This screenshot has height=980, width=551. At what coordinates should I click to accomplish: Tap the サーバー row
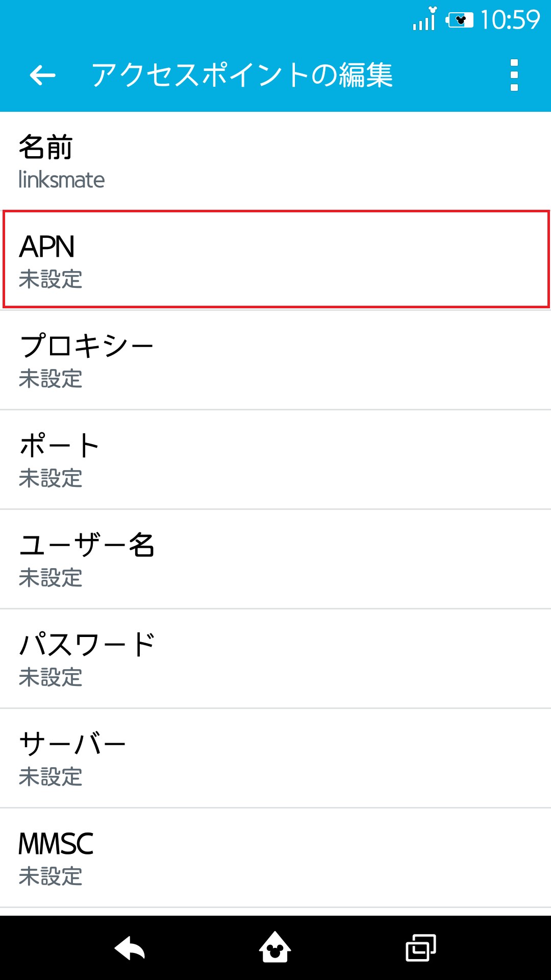click(x=275, y=755)
